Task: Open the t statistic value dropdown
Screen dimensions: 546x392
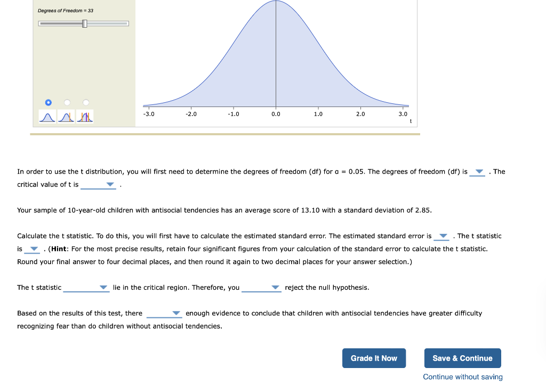Action: click(x=34, y=249)
